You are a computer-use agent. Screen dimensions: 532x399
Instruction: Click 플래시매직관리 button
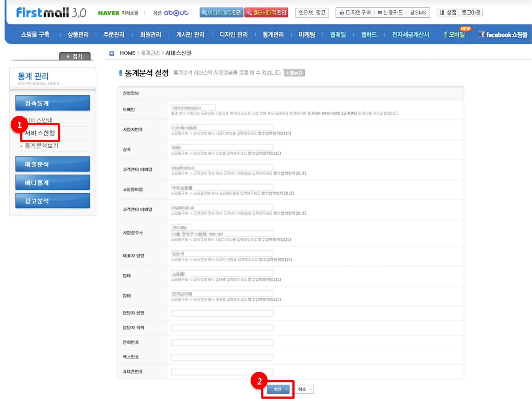point(266,13)
